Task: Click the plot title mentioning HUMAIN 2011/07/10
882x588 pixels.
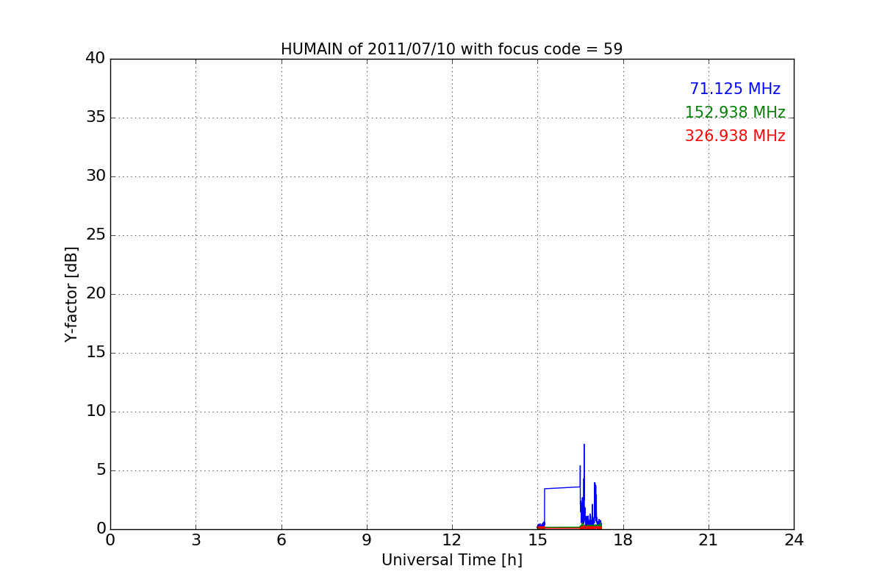Action: (x=451, y=49)
